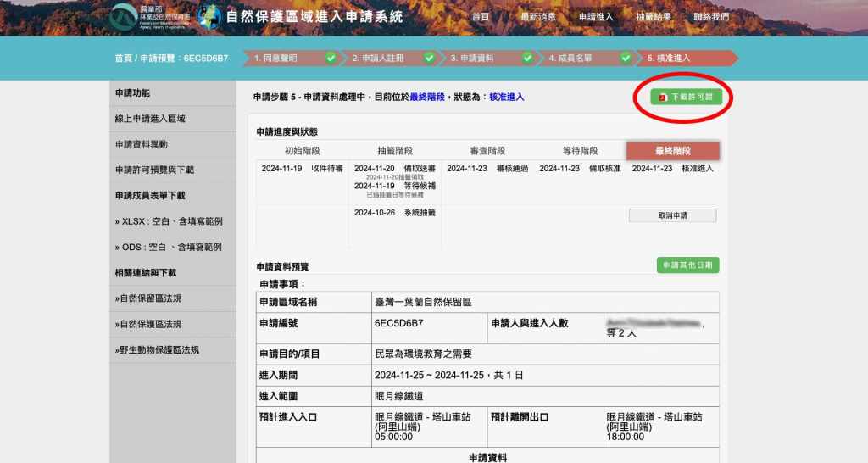The width and height of the screenshot is (868, 463).
Task: Open 線上申請進入區域 in the sidebar
Action: (x=150, y=119)
